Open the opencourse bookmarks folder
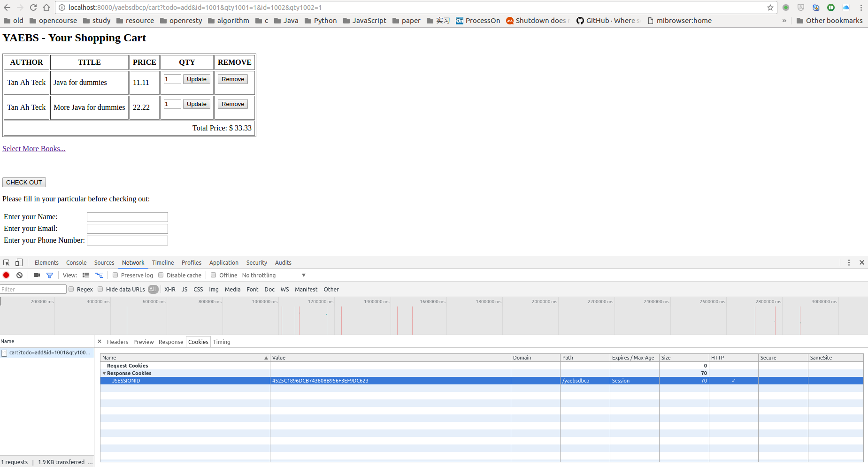 [x=53, y=21]
